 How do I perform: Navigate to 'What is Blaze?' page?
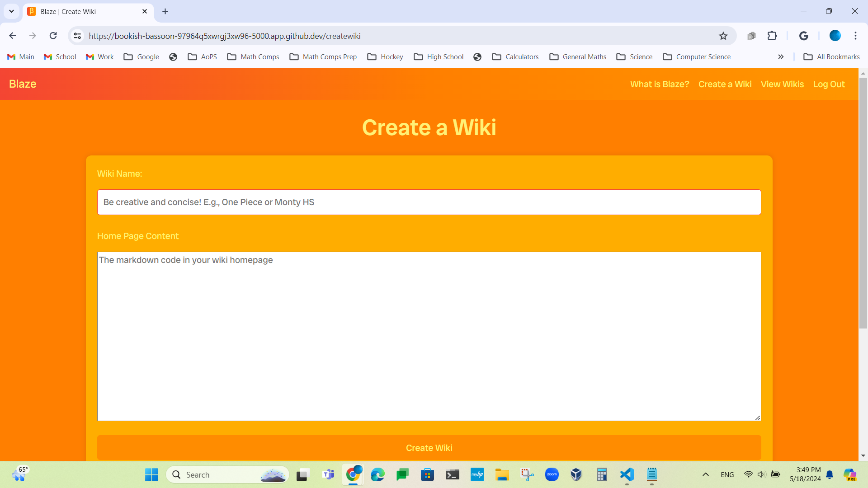(659, 84)
